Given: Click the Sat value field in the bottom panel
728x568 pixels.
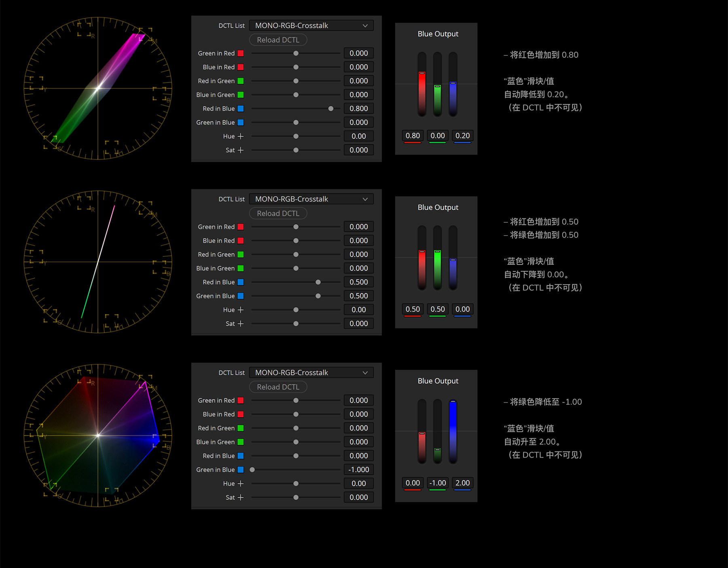Looking at the screenshot, I should (359, 497).
